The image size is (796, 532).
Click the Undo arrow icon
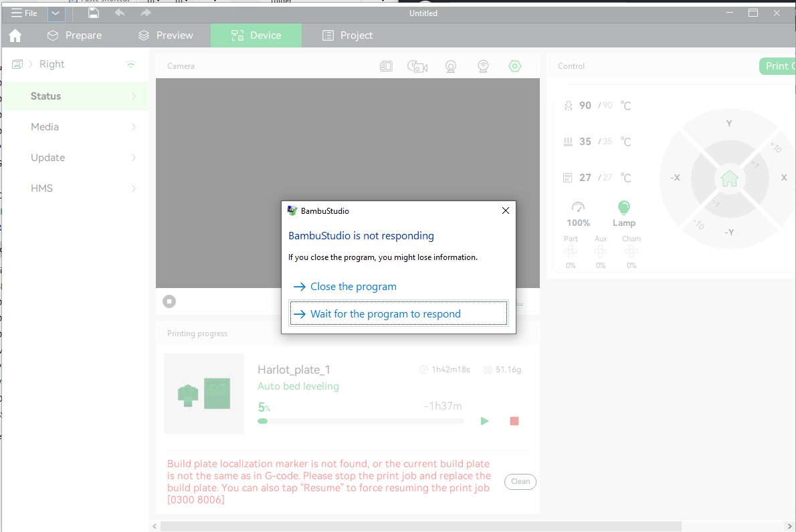[x=120, y=13]
